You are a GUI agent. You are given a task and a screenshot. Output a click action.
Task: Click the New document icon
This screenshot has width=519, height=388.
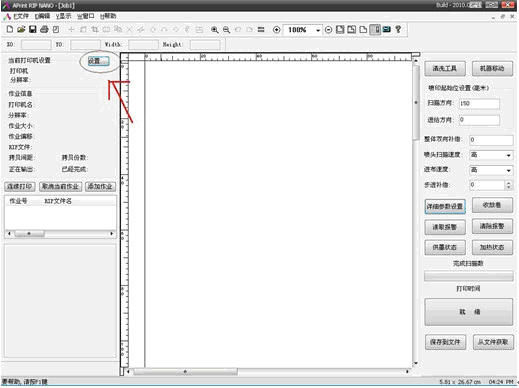10,29
